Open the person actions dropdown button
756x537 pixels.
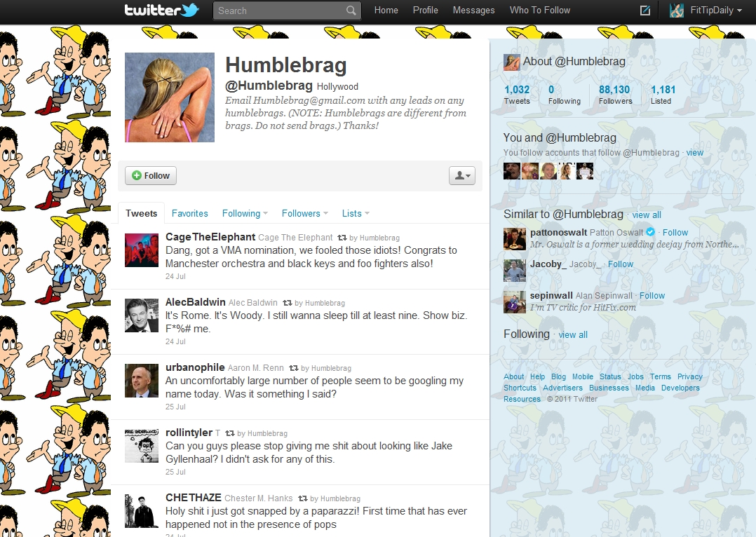(x=462, y=175)
